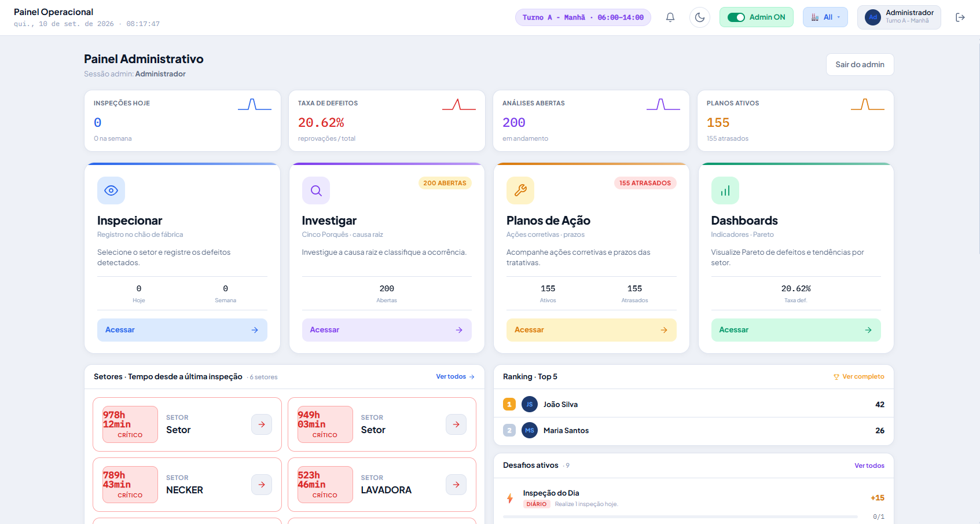The width and height of the screenshot is (980, 524).
Task: Click the logout icon in the header
Action: (960, 17)
